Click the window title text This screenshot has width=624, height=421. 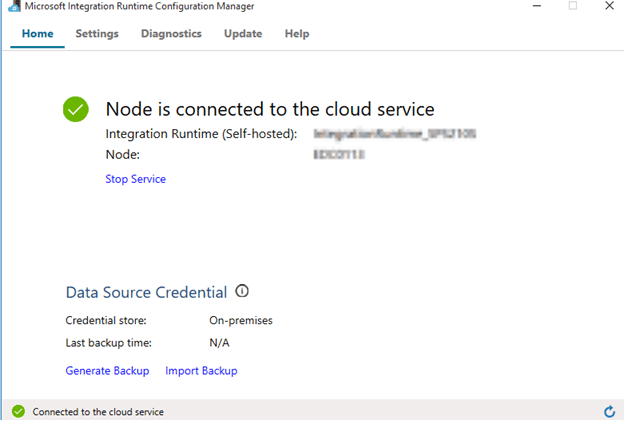click(139, 6)
